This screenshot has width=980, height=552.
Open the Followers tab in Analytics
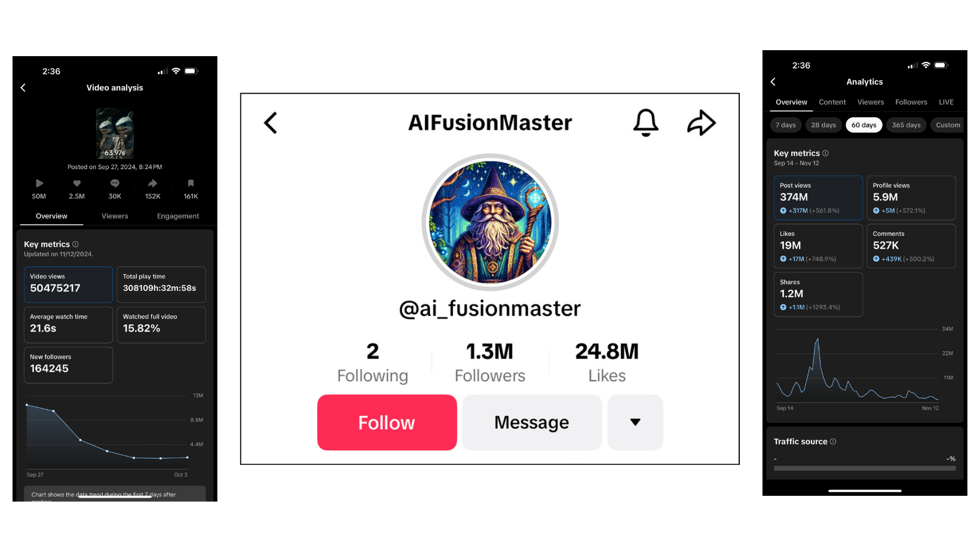tap(911, 102)
